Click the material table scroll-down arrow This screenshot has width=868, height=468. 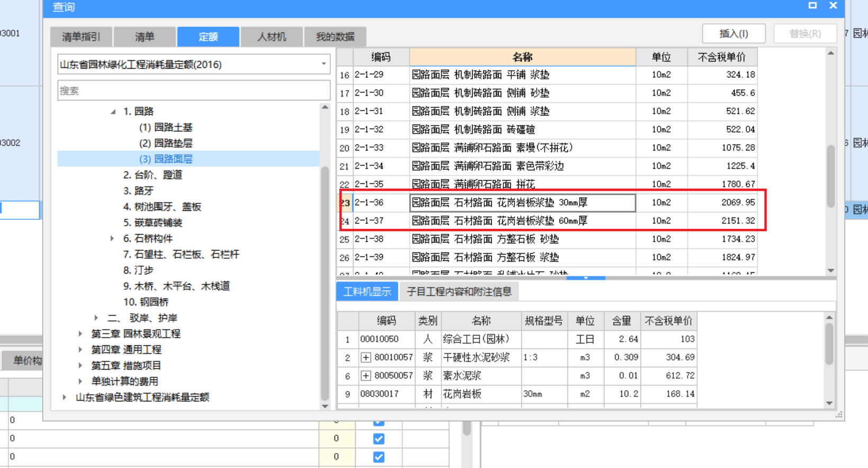click(829, 403)
